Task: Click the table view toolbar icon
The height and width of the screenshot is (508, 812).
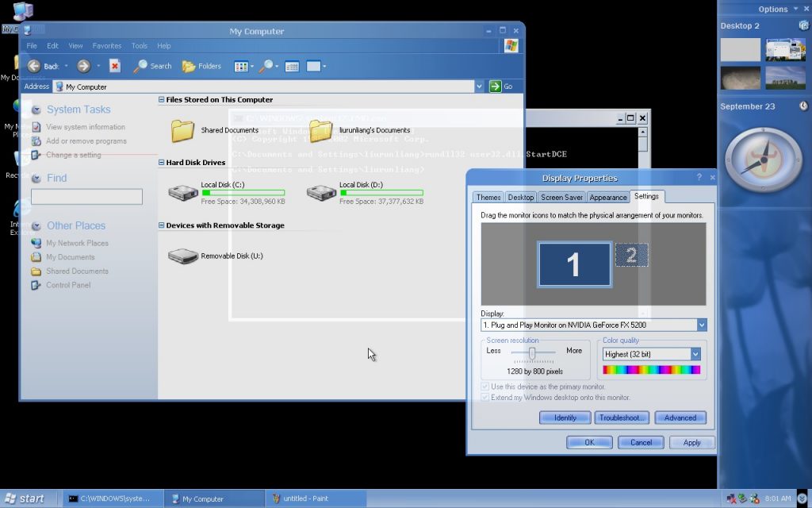Action: click(x=292, y=67)
